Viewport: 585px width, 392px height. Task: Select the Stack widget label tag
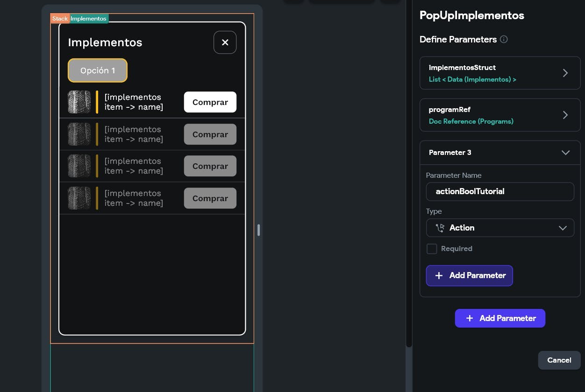coord(60,19)
